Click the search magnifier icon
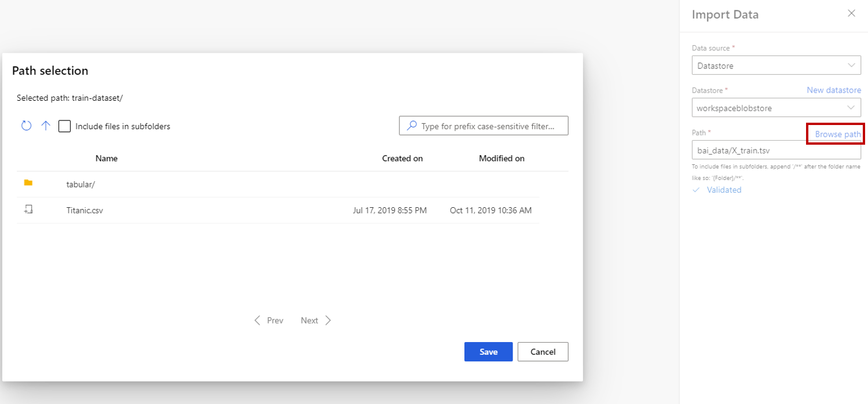868x404 pixels. coord(411,126)
